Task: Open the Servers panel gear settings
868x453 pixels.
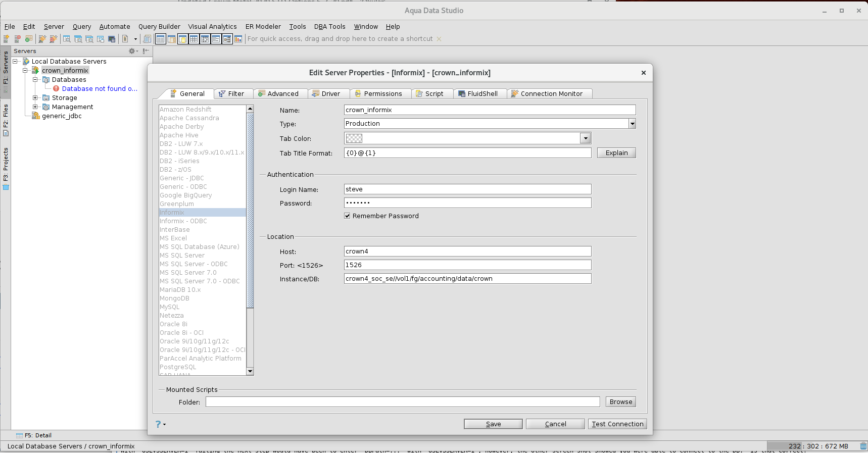Action: pos(132,51)
